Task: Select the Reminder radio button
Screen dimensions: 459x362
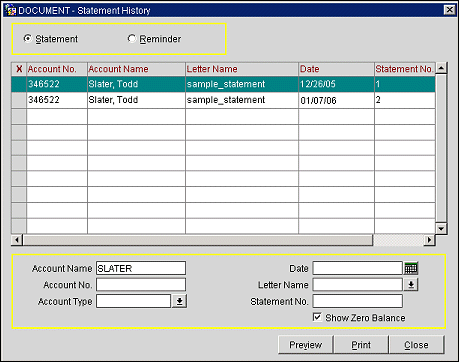Action: pyautogui.click(x=132, y=39)
